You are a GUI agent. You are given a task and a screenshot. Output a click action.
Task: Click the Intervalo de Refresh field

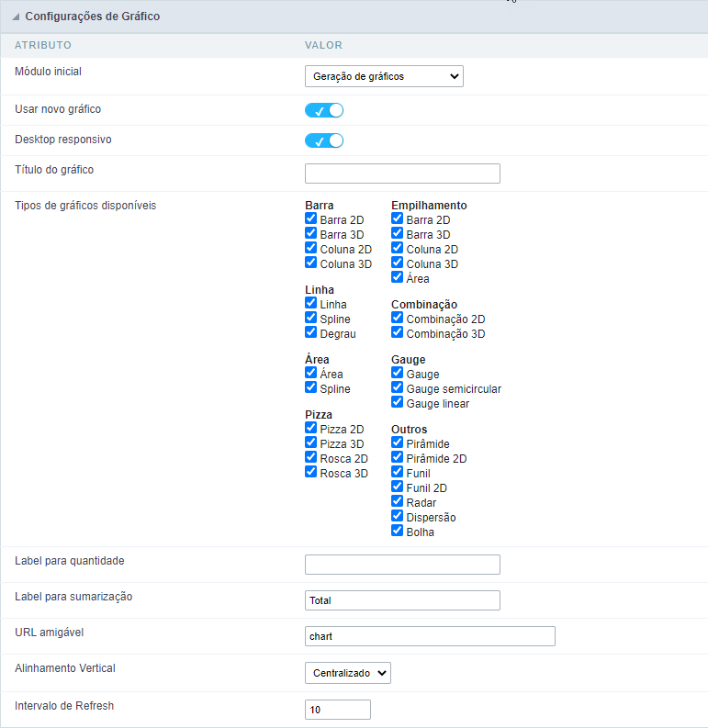click(x=337, y=710)
